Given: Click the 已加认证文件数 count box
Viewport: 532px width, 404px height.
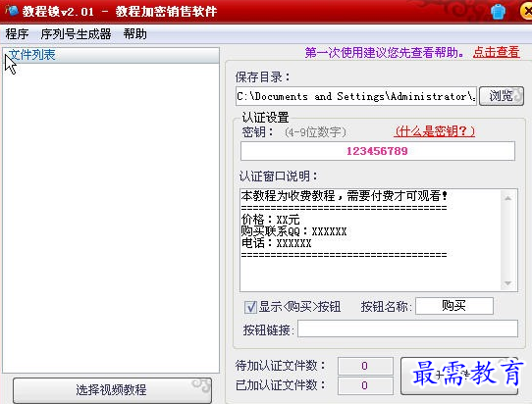Looking at the screenshot, I should click(x=365, y=385).
